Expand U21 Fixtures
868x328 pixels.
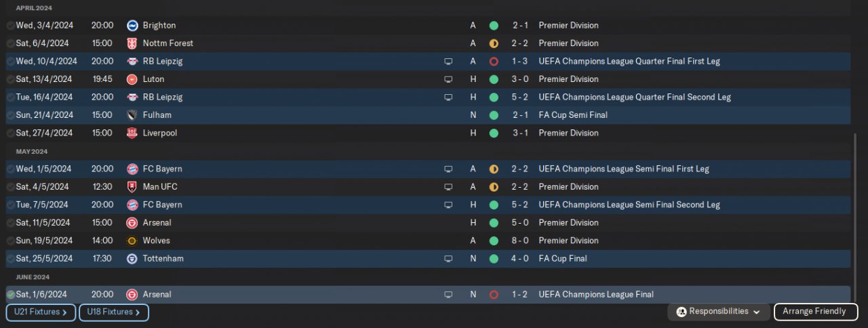pyautogui.click(x=41, y=312)
